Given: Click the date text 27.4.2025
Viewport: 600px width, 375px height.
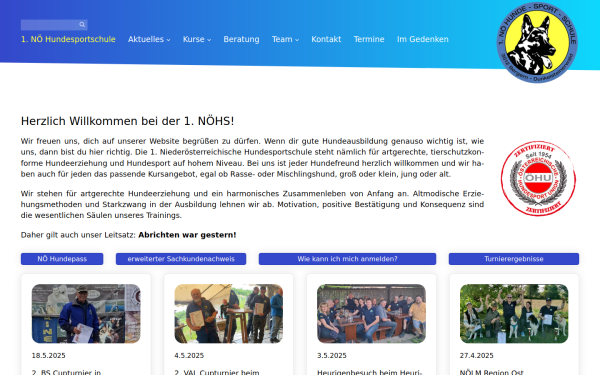Looking at the screenshot, I should (x=477, y=355).
